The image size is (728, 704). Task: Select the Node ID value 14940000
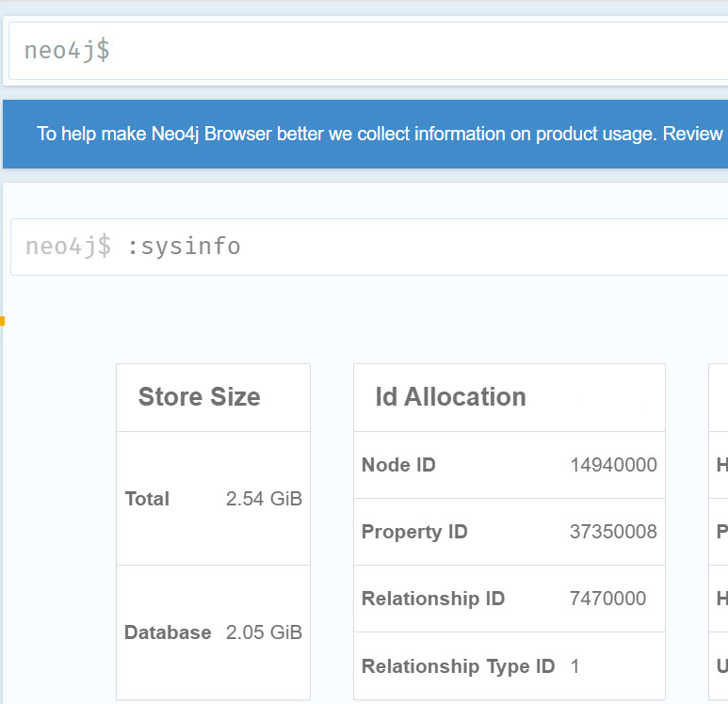(x=613, y=465)
